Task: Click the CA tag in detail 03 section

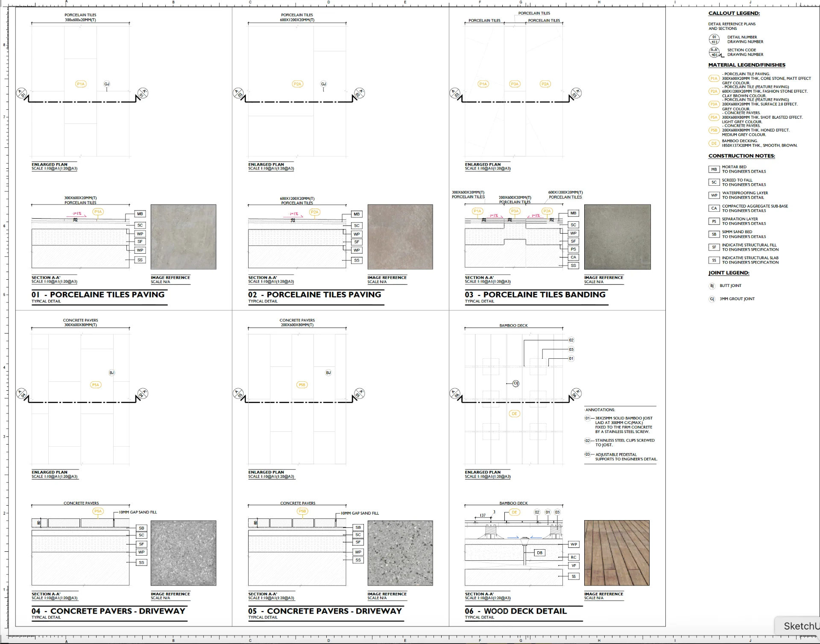Action: pyautogui.click(x=573, y=257)
